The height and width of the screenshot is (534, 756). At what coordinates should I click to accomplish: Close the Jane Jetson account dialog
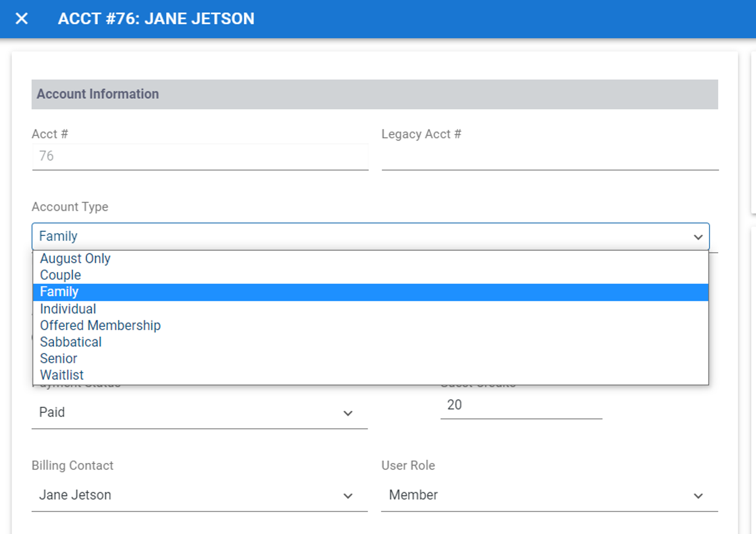click(22, 19)
